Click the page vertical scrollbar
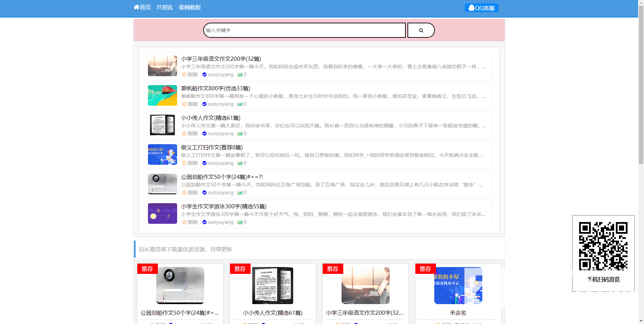 point(641,103)
